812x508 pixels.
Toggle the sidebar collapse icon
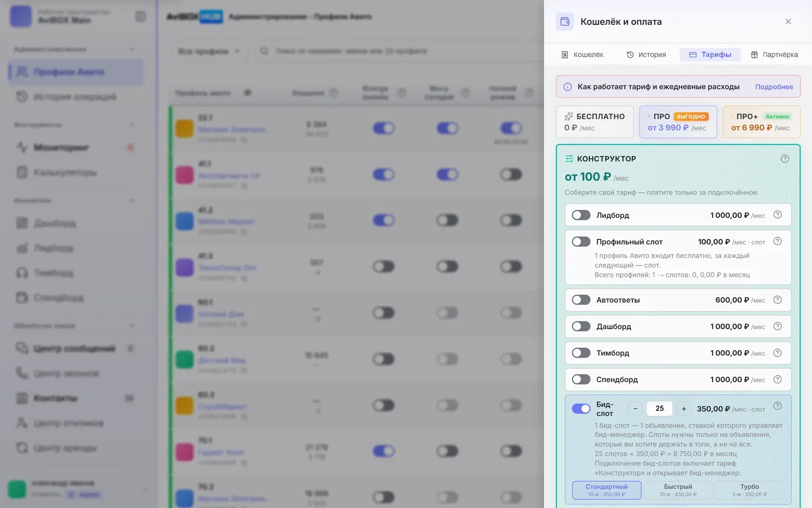(x=141, y=17)
